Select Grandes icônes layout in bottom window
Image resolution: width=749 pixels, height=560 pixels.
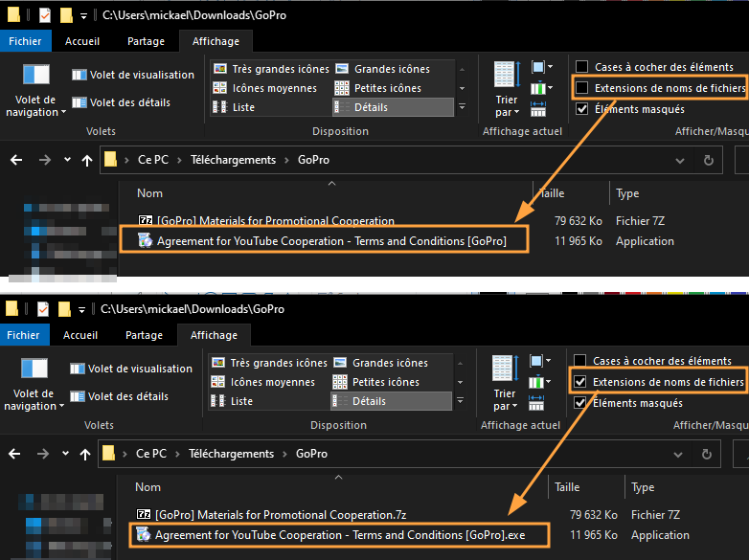[380, 364]
